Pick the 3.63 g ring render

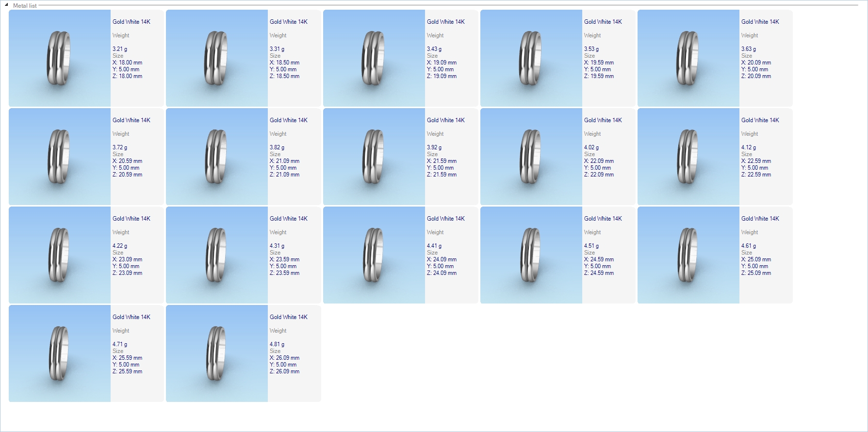[x=688, y=58]
